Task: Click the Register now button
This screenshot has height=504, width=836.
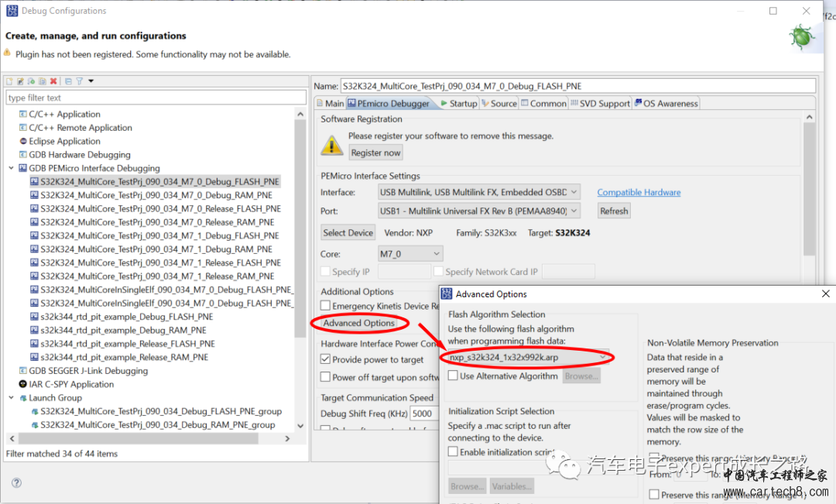Action: click(x=375, y=153)
